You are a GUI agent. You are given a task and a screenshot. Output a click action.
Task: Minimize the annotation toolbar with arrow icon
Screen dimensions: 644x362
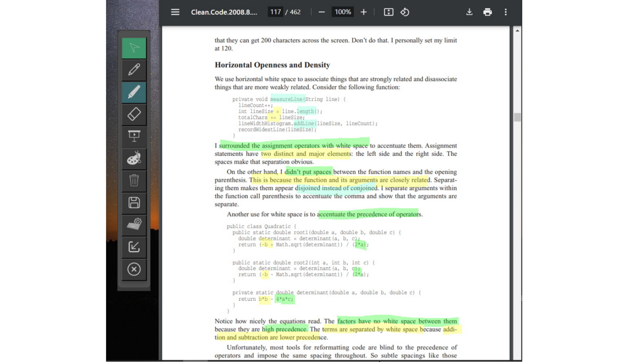pos(134,247)
